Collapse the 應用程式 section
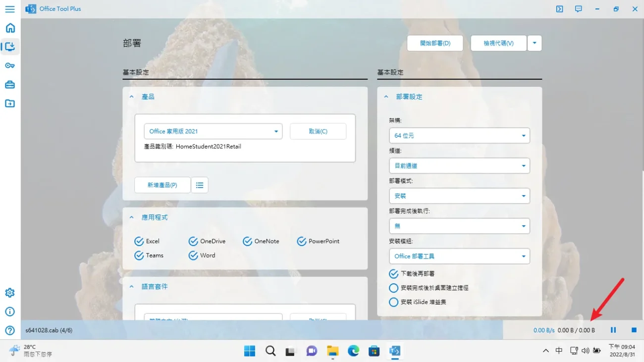 click(131, 217)
